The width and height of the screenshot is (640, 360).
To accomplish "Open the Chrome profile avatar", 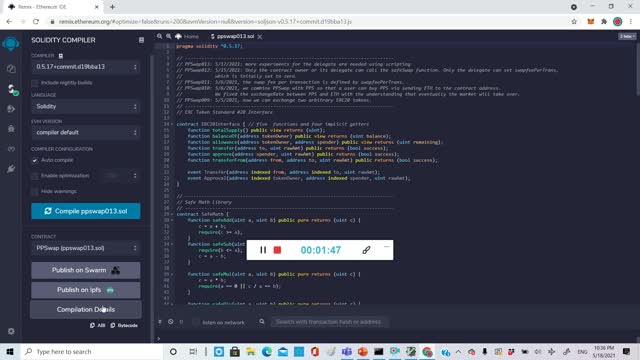I will click(618, 22).
